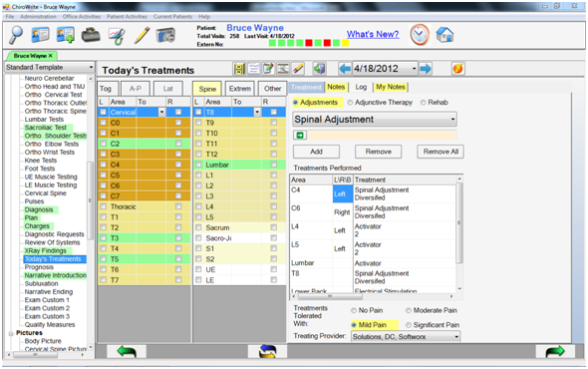Image resolution: width=588 pixels, height=369 pixels.
Task: Check the left checkbox for L4 row
Action: point(198,206)
